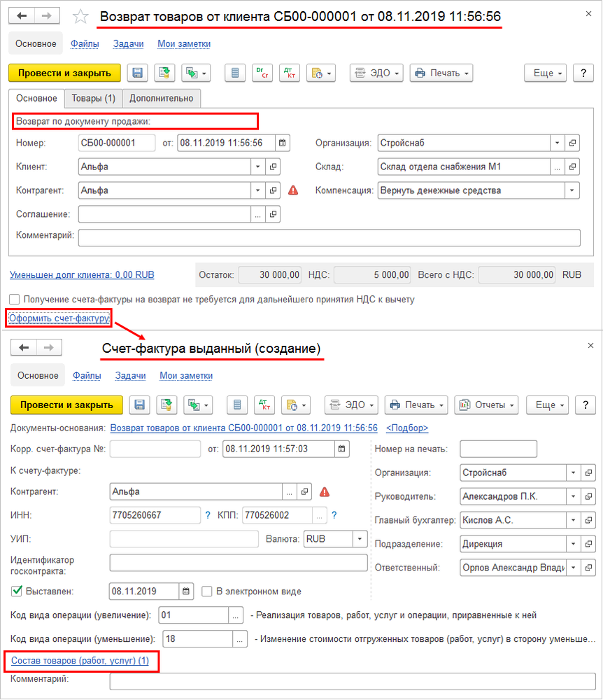The width and height of the screenshot is (603, 700).
Task: Click the Оформить счет-фактуру link
Action: tap(59, 318)
